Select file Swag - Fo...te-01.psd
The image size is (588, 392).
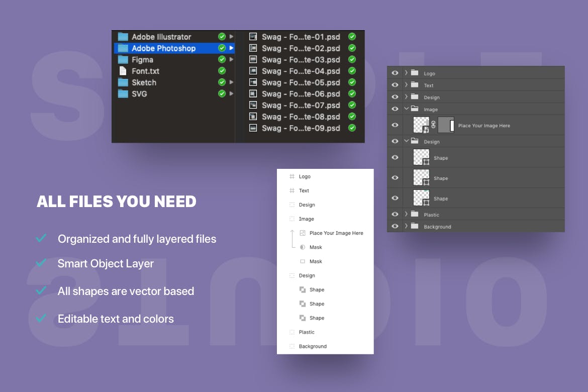301,37
